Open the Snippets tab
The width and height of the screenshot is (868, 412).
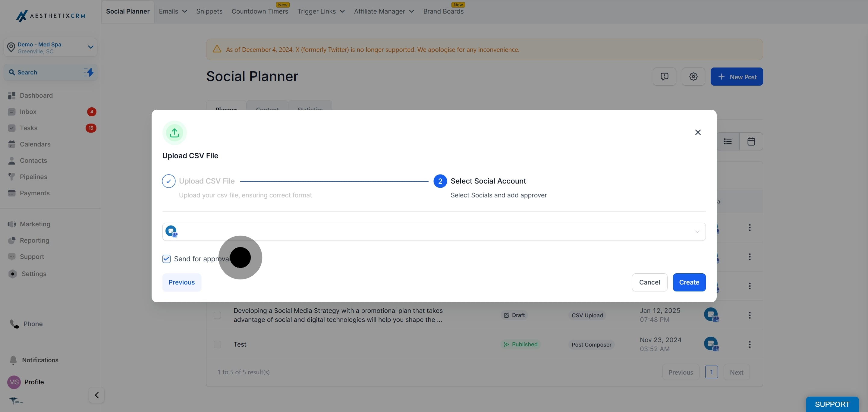click(x=209, y=11)
